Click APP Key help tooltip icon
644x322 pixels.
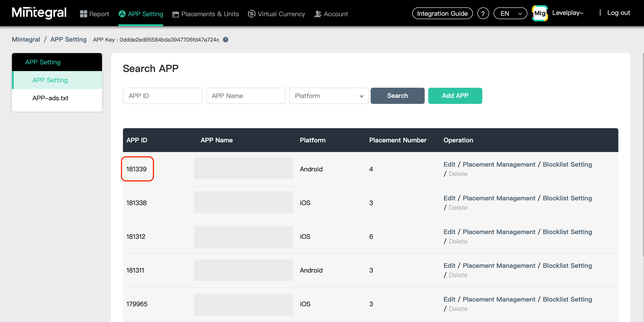[225, 40]
